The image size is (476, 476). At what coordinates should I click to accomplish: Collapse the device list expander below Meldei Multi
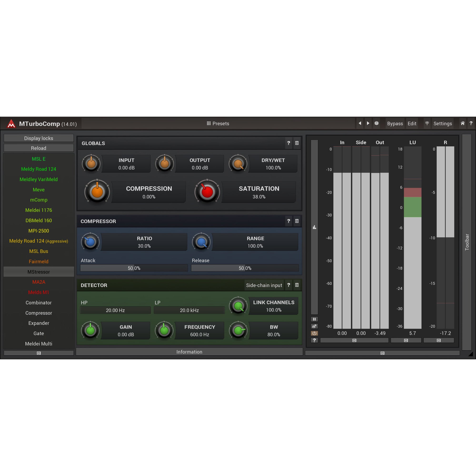(39, 353)
